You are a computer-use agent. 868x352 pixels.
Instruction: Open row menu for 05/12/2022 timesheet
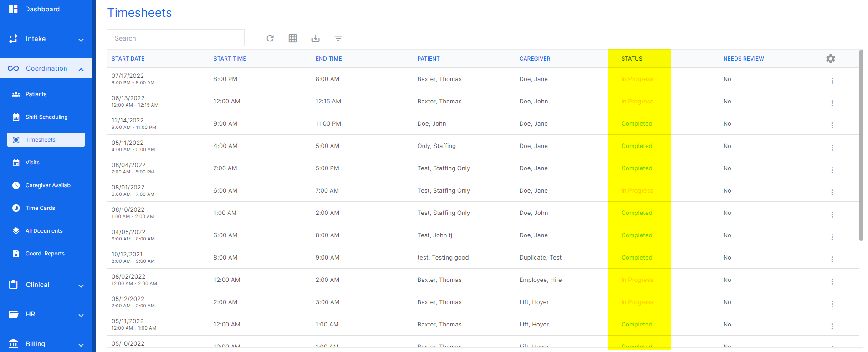click(x=832, y=304)
